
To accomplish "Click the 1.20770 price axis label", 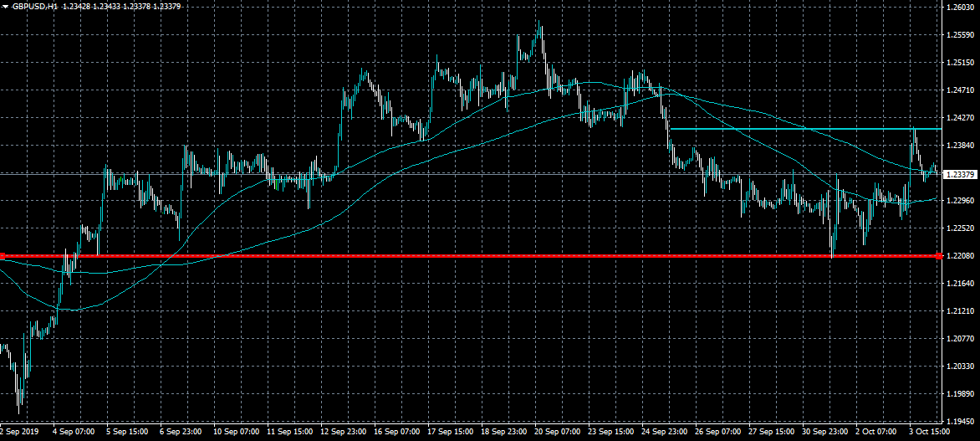I will (x=960, y=338).
